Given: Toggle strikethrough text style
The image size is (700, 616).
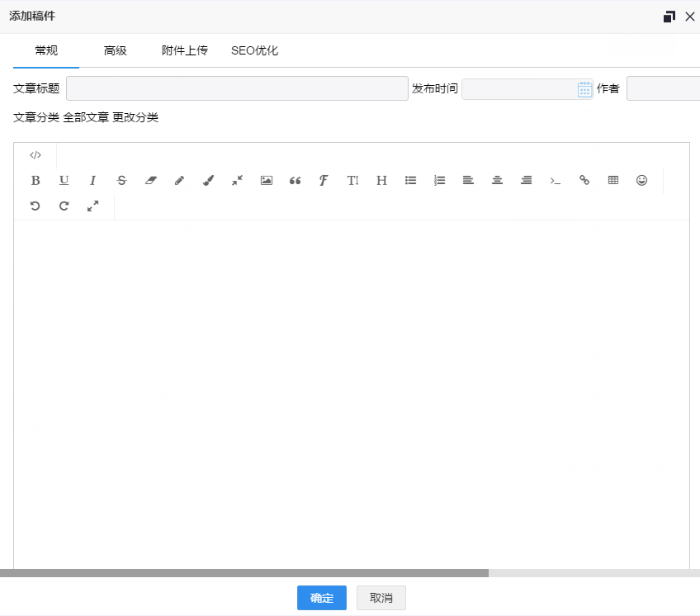Looking at the screenshot, I should click(122, 180).
